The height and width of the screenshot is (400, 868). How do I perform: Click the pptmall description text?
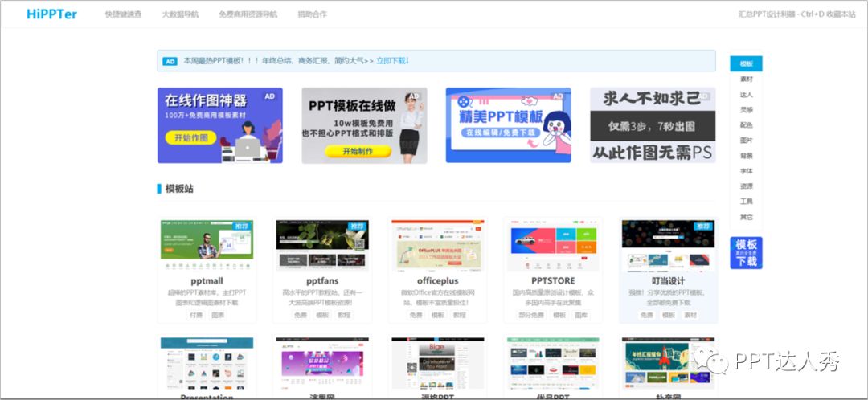pyautogui.click(x=207, y=298)
